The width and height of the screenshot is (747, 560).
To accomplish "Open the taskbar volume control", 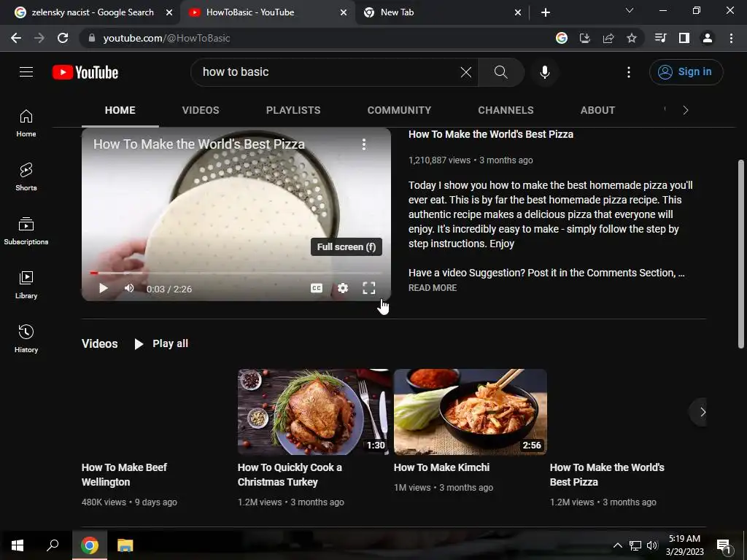I will pyautogui.click(x=652, y=545).
